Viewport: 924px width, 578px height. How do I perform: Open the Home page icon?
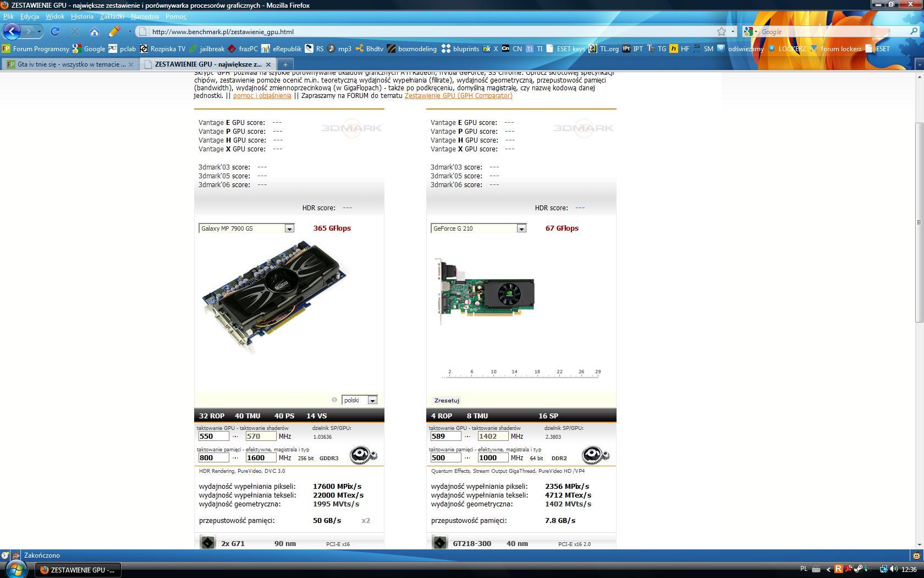click(95, 31)
